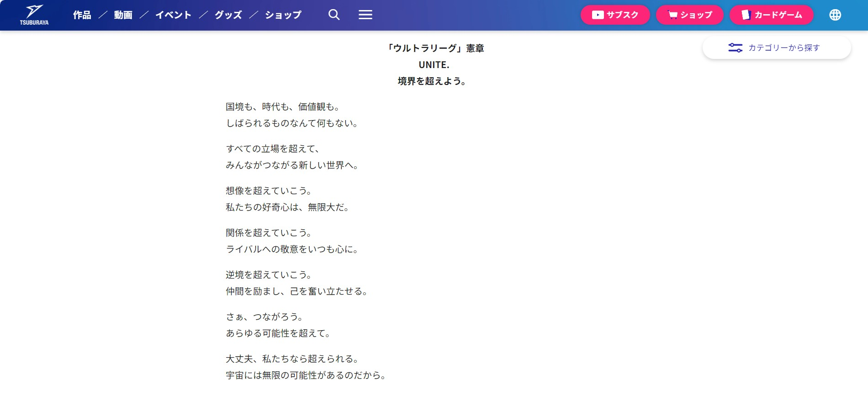Click the line しばられるものなんて何もない。
Screen dimensions: 868x401
292,123
